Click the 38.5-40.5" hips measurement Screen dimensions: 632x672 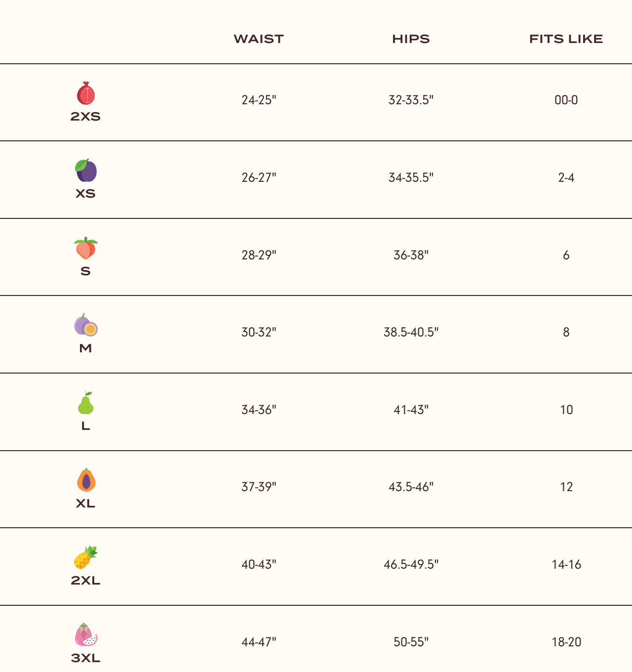[x=411, y=332]
